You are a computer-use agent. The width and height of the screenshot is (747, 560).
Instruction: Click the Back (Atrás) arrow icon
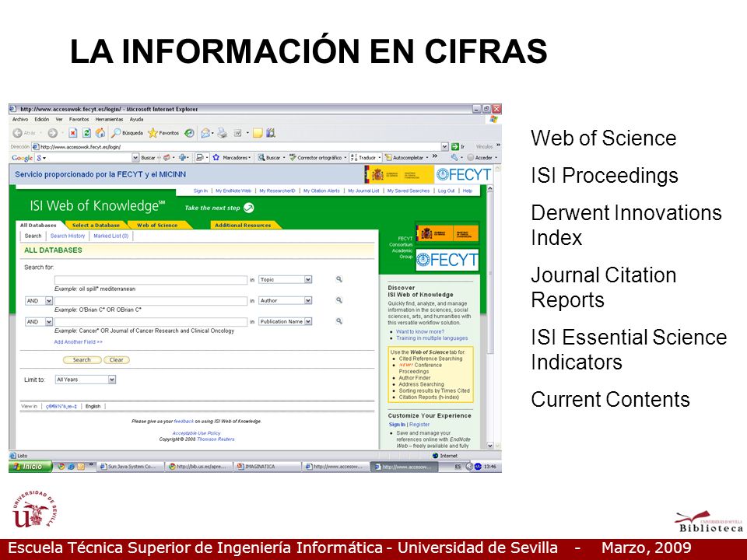pyautogui.click(x=18, y=133)
